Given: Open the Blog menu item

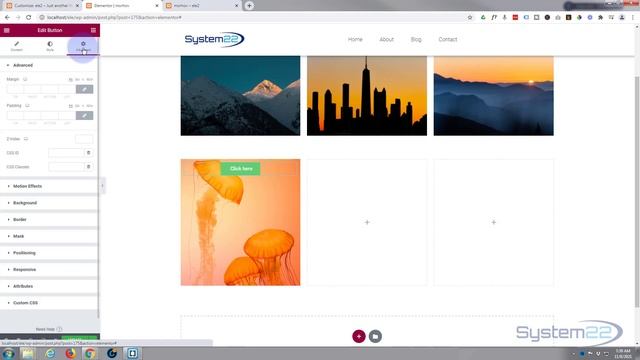Looking at the screenshot, I should tap(416, 40).
